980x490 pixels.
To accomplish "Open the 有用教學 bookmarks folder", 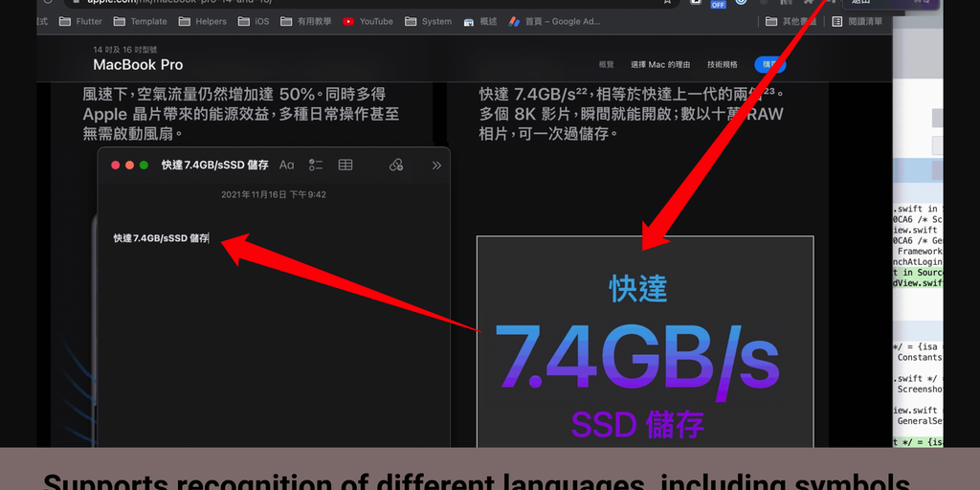I will point(305,21).
